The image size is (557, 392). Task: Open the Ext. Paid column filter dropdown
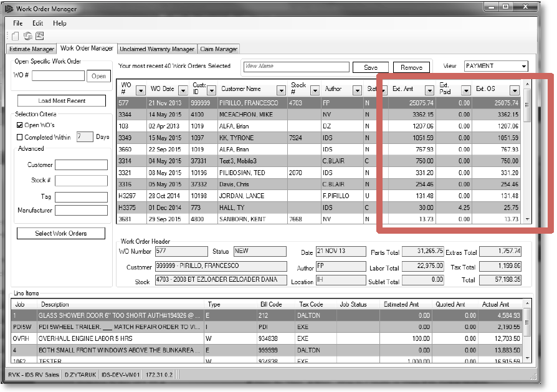(x=465, y=91)
